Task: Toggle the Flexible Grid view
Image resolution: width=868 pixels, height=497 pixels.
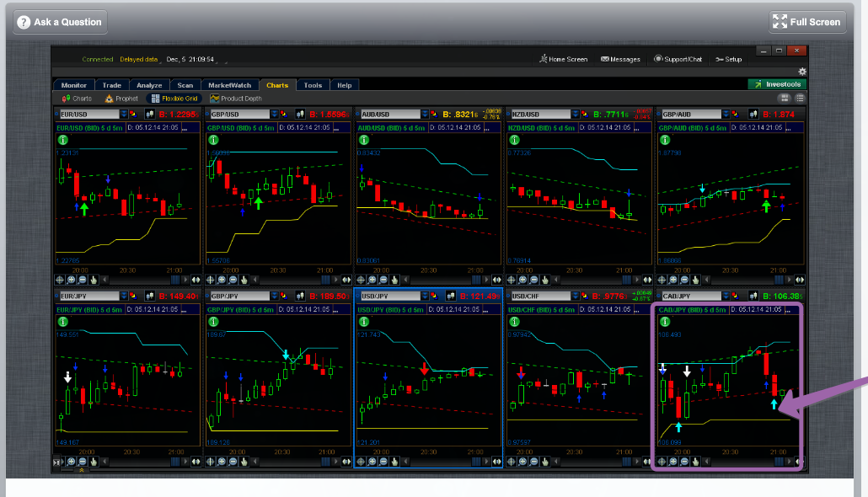Action: tap(174, 99)
